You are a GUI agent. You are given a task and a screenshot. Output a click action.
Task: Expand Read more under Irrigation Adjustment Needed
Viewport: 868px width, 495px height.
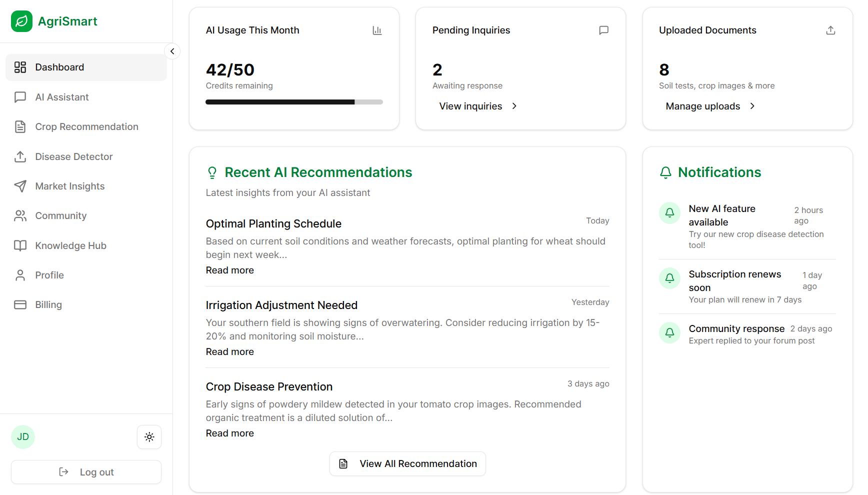click(x=229, y=351)
